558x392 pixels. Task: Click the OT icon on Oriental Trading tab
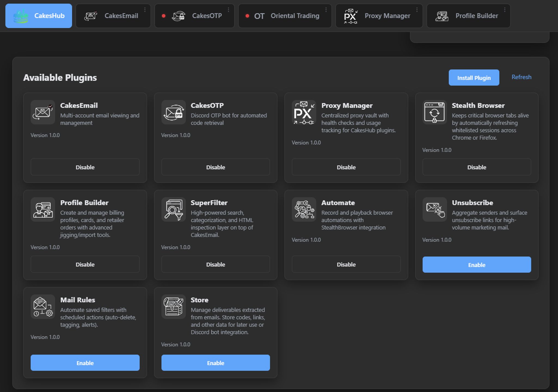(x=259, y=16)
